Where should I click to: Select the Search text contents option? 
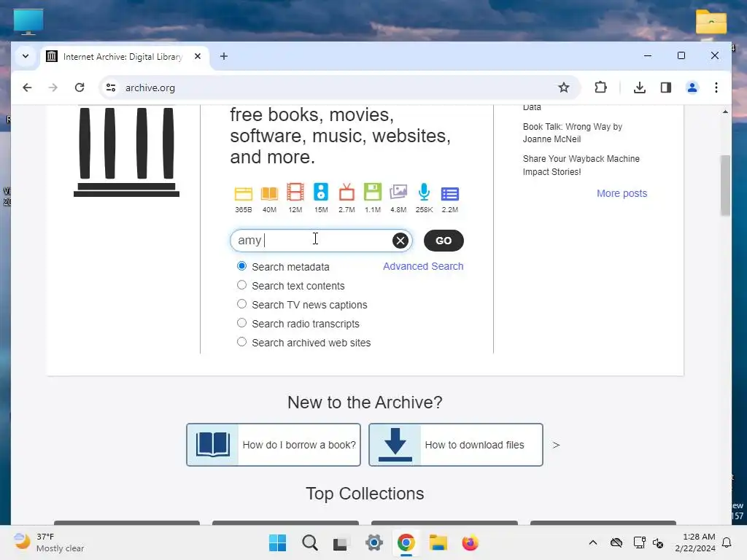(242, 285)
